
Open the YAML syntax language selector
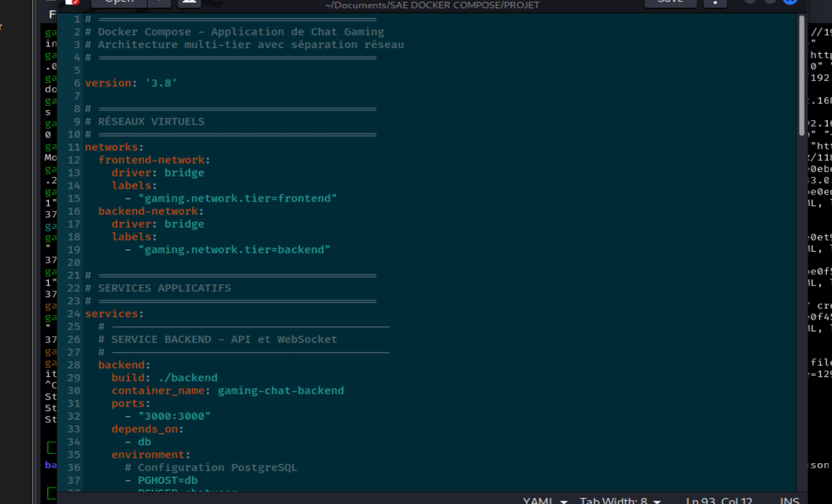(x=545, y=500)
